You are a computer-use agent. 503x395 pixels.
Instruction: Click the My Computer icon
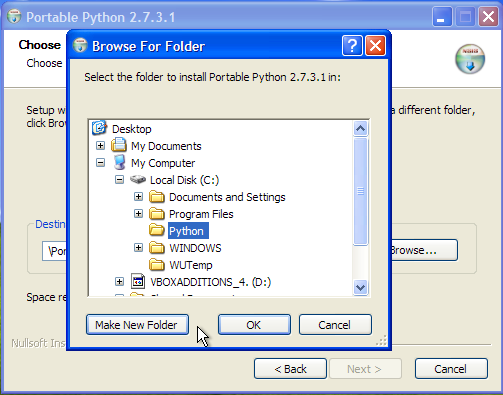(119, 163)
